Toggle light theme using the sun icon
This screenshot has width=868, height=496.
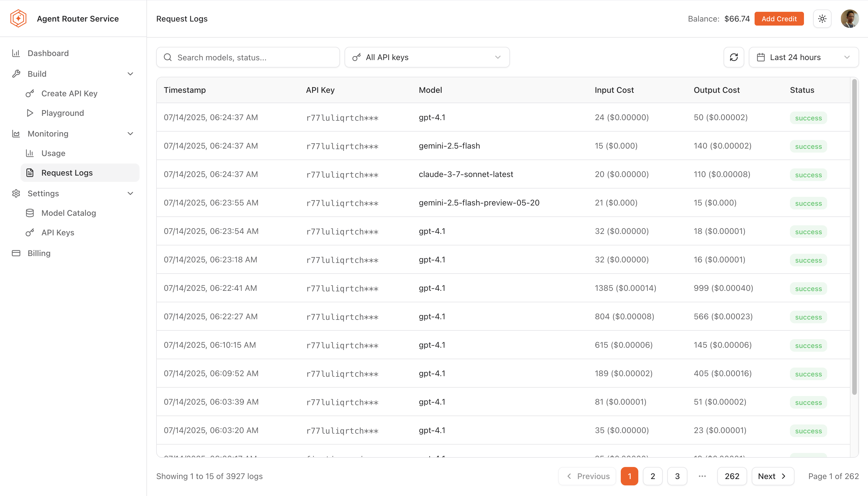pos(822,18)
